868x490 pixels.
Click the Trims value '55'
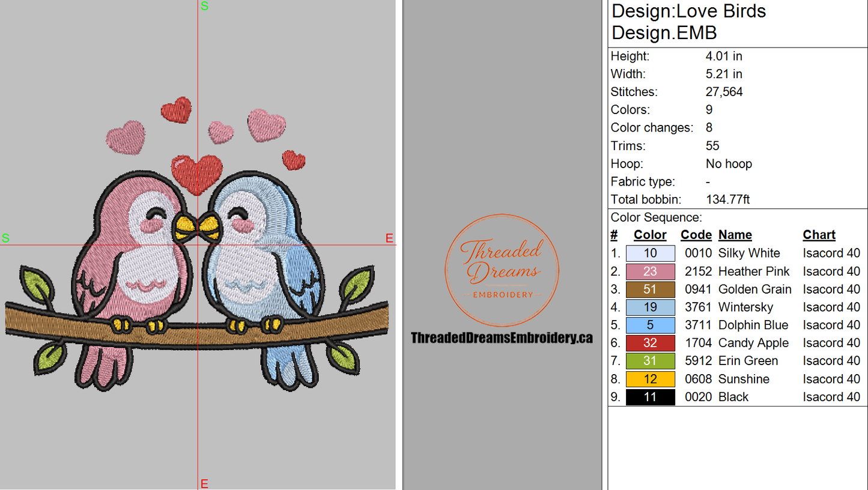pos(712,146)
